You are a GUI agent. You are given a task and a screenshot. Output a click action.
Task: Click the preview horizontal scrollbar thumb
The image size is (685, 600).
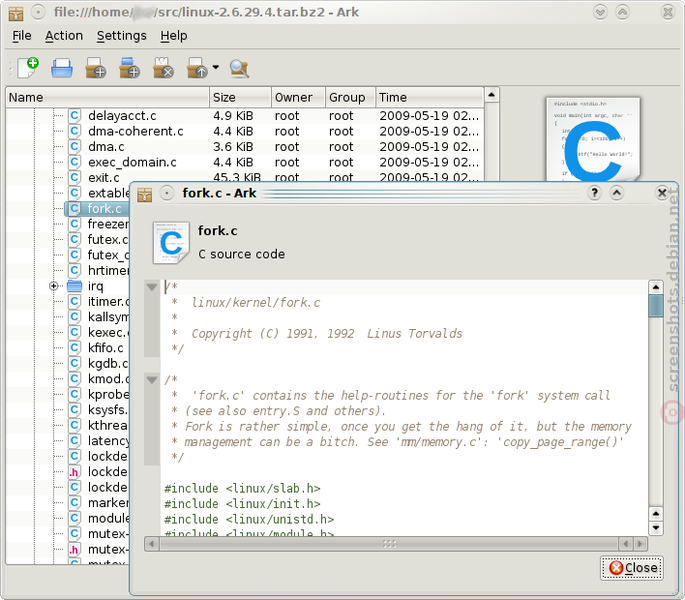click(x=389, y=544)
